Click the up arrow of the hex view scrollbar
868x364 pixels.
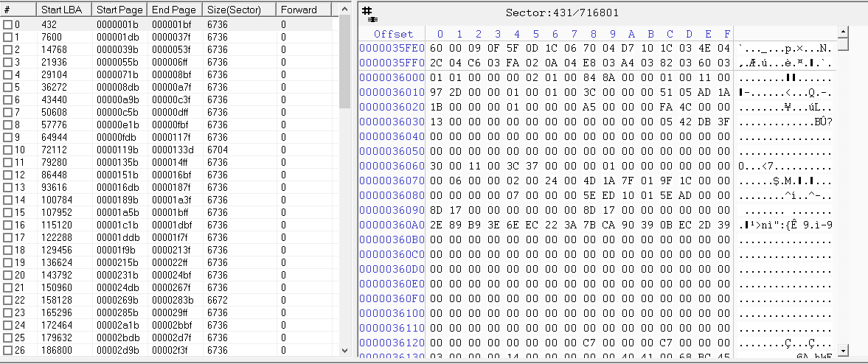click(843, 32)
